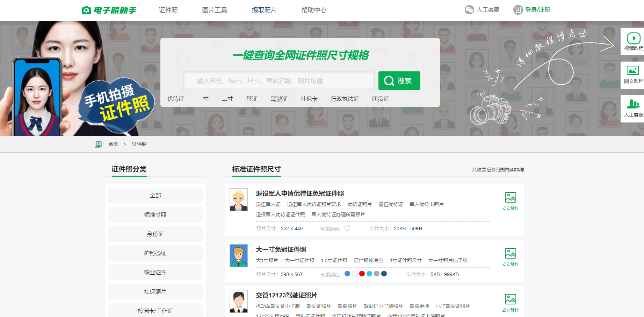Click the breadcrumb photo icon before 首页
The height and width of the screenshot is (317, 644).
pyautogui.click(x=98, y=144)
